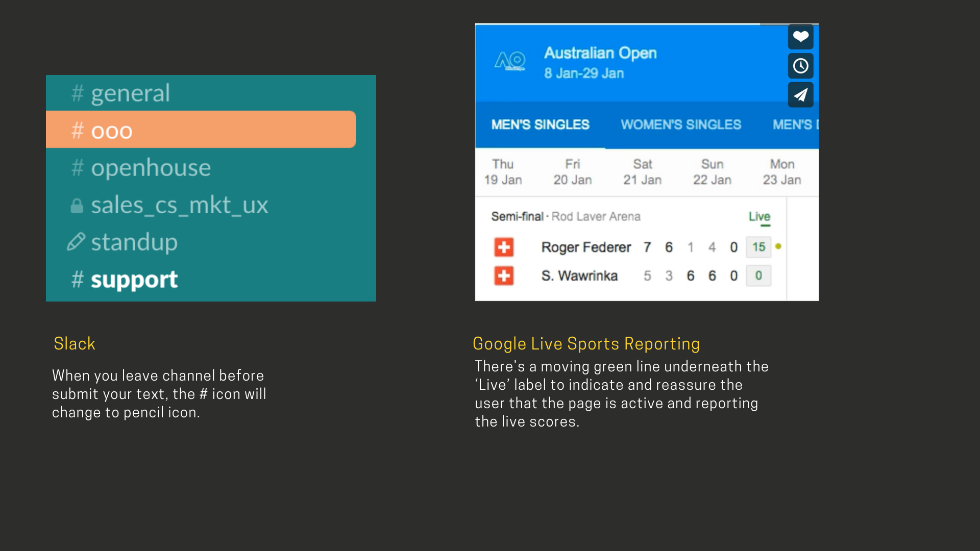This screenshot has height=551, width=980.
Task: Click the green Live label
Action: [x=759, y=217]
